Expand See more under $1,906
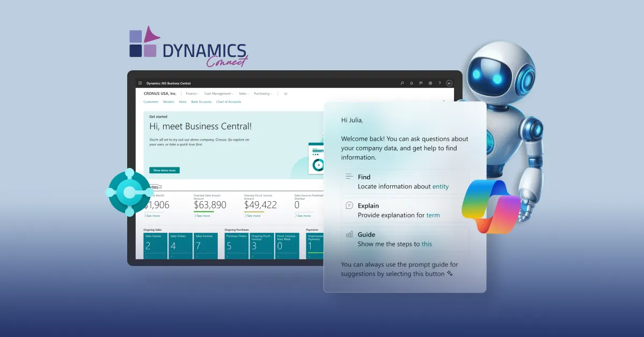The image size is (644, 337). coord(152,216)
